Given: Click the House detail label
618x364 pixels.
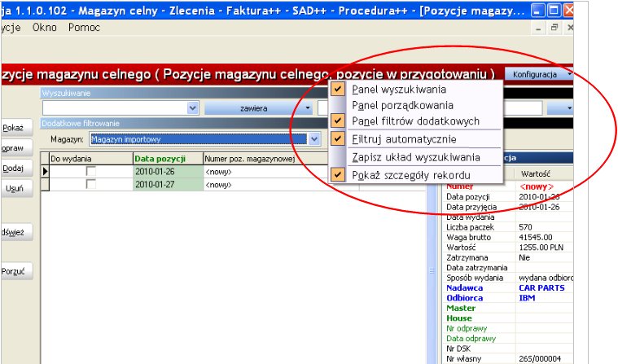Looking at the screenshot, I should click(459, 318).
